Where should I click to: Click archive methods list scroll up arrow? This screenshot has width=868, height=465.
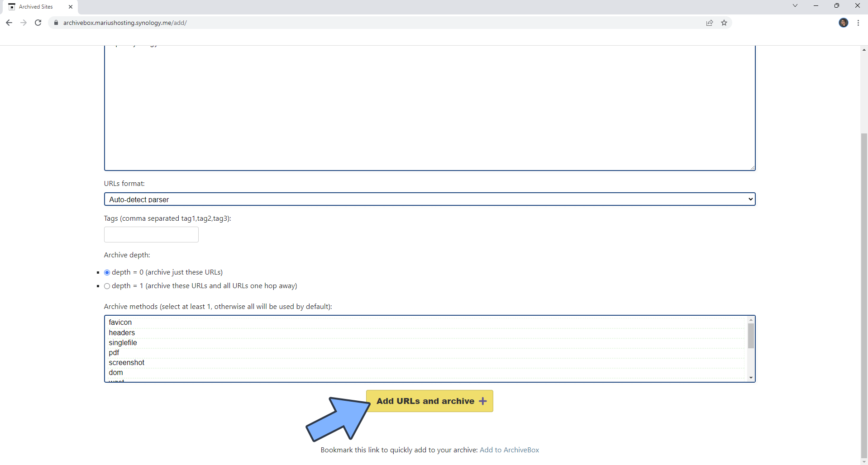[751, 320]
